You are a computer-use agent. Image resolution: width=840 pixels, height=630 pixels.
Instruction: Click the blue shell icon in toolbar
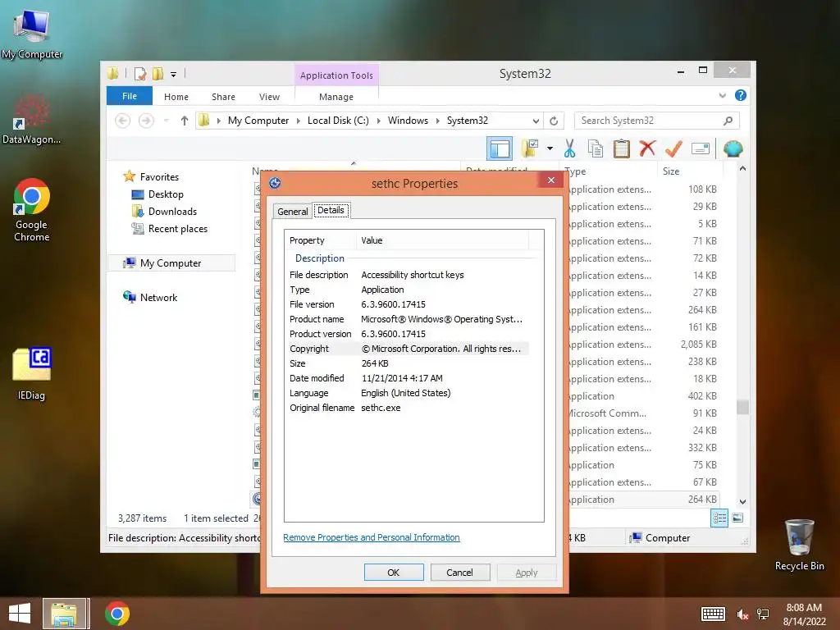pos(733,148)
